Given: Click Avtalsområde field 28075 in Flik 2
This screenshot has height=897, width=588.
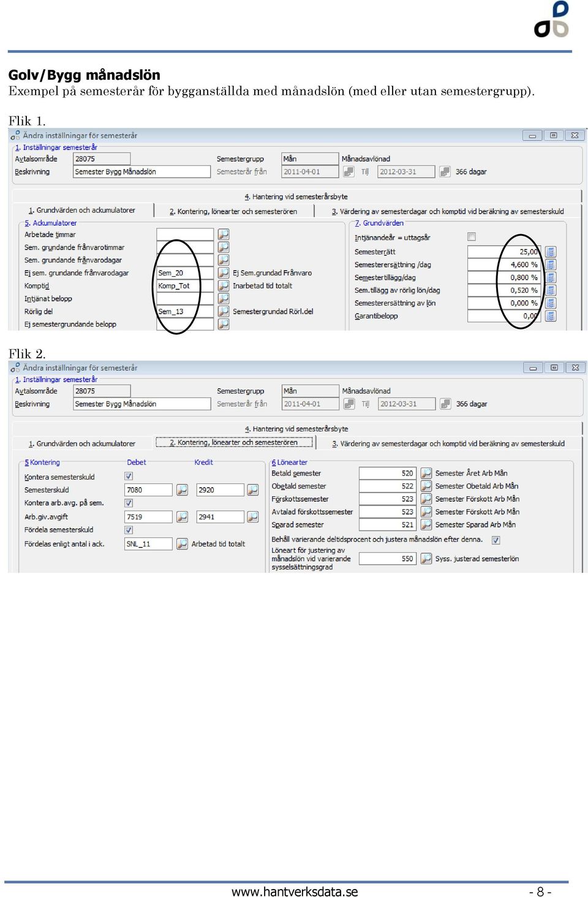Looking at the screenshot, I should [102, 391].
